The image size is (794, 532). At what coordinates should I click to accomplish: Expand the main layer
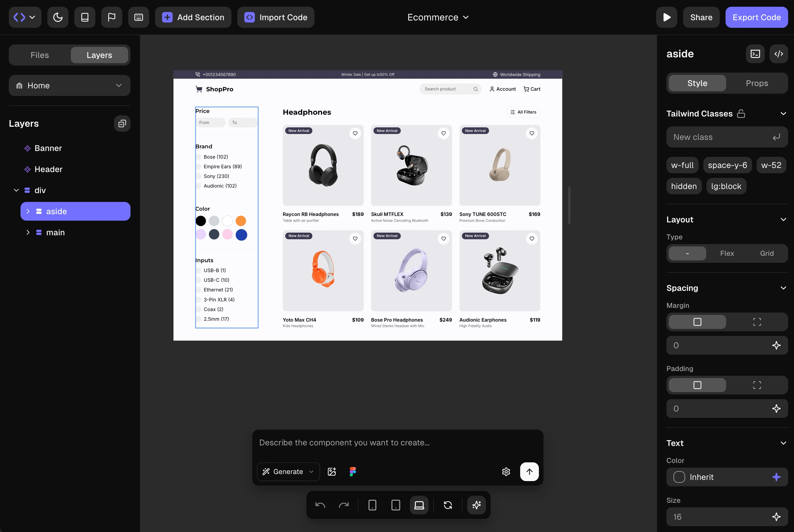coord(28,232)
